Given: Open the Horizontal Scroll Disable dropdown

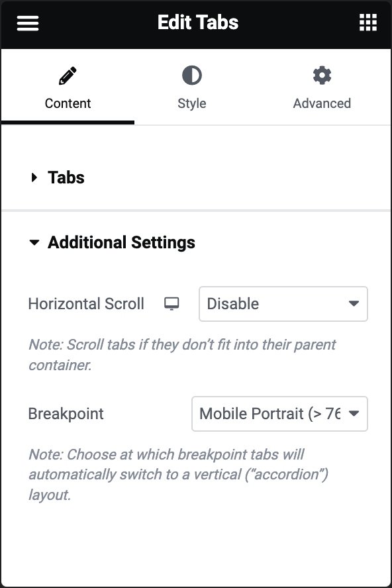Looking at the screenshot, I should pos(283,304).
